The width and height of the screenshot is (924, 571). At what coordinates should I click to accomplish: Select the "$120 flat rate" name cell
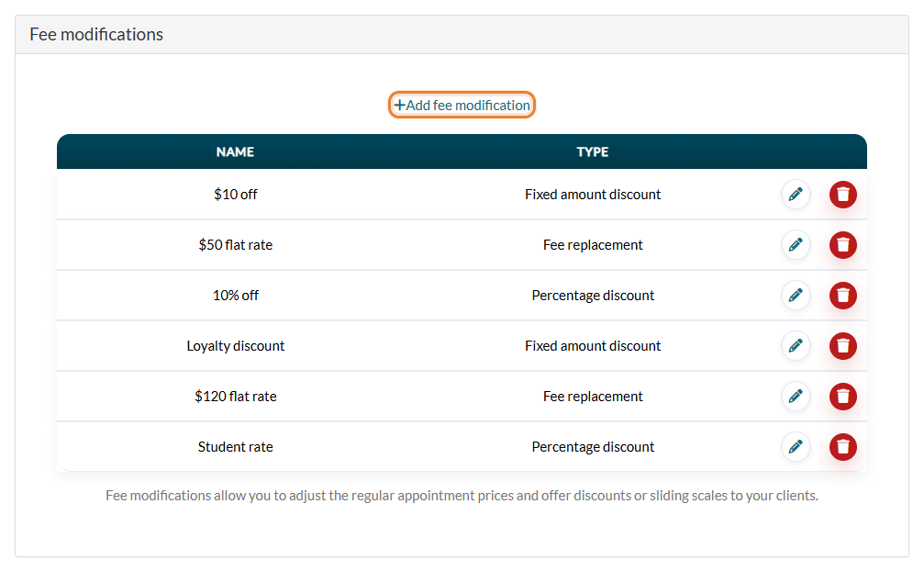[236, 396]
